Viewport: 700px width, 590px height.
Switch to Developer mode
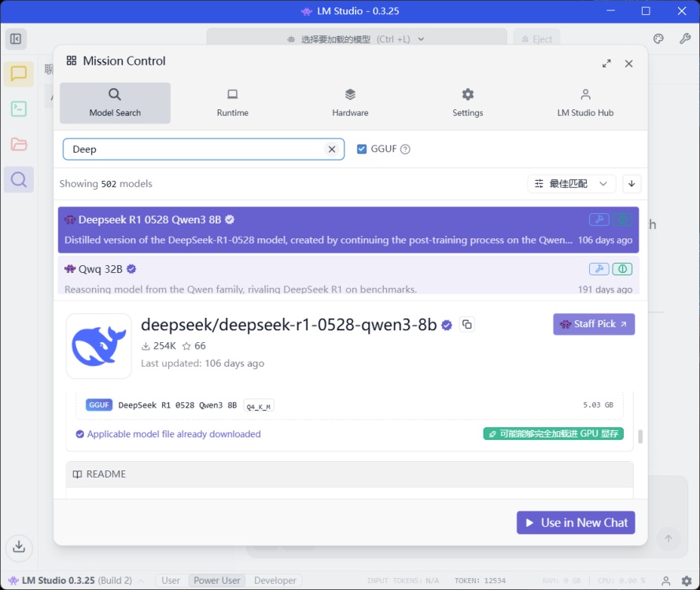tap(275, 581)
